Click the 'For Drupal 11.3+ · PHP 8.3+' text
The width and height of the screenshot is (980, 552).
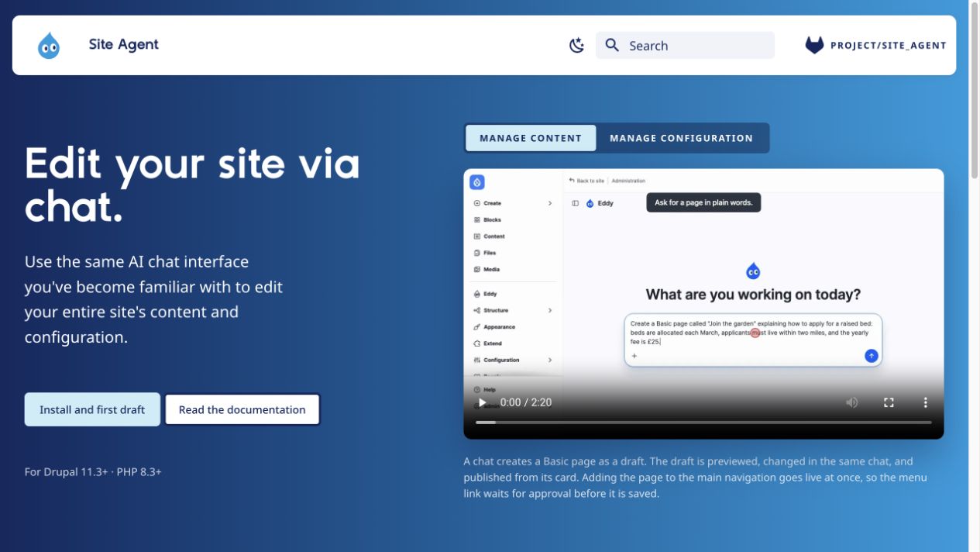pos(93,471)
